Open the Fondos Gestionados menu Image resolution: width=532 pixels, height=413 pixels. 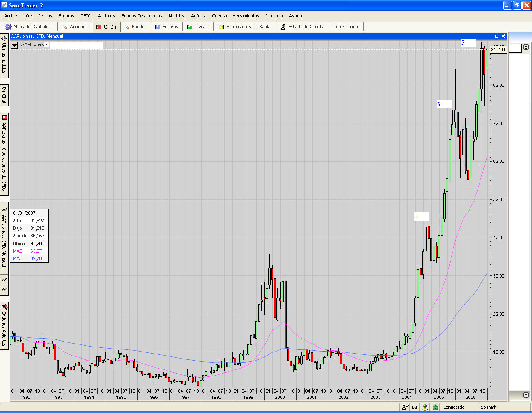142,16
